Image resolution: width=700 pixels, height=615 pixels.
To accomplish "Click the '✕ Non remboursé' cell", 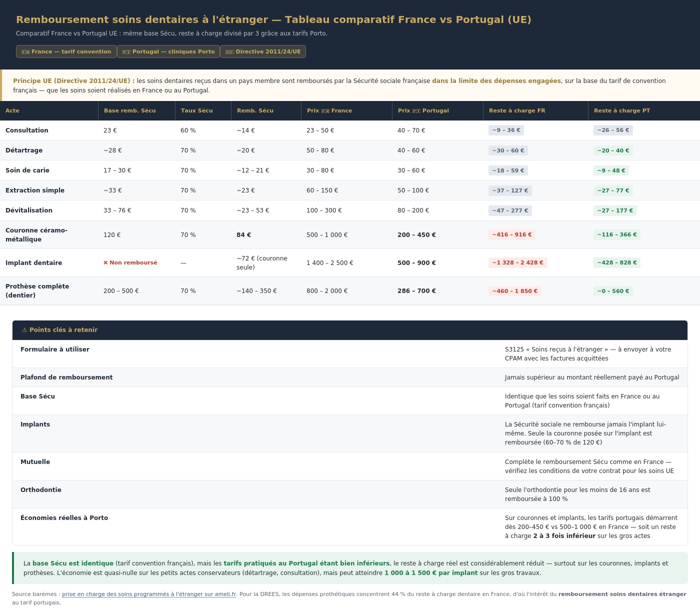I will [130, 263].
